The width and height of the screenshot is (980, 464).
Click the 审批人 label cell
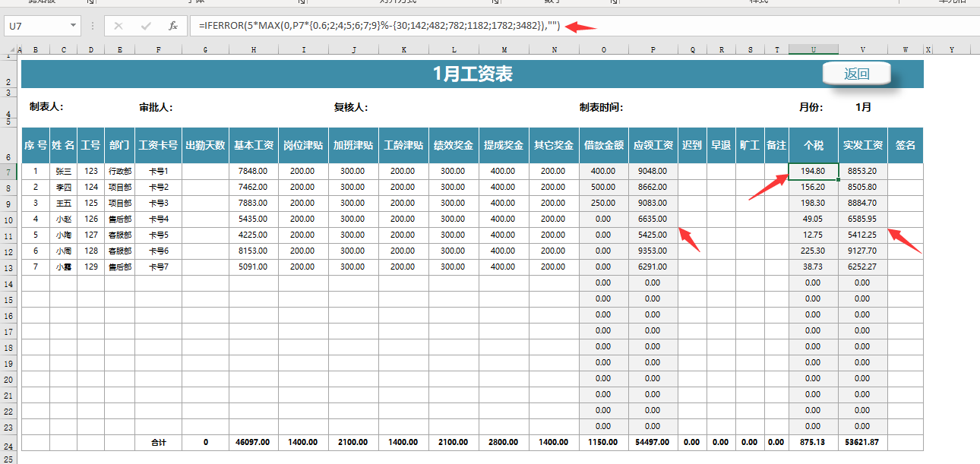156,107
